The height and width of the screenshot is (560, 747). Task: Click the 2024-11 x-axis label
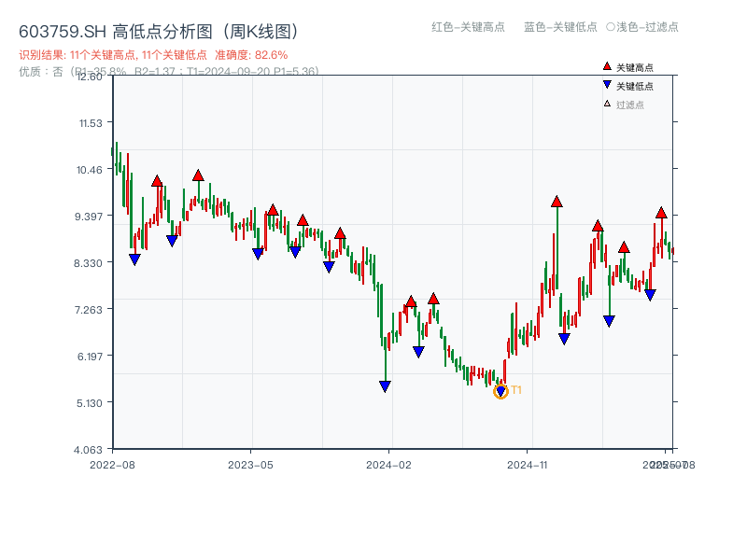coord(529,463)
